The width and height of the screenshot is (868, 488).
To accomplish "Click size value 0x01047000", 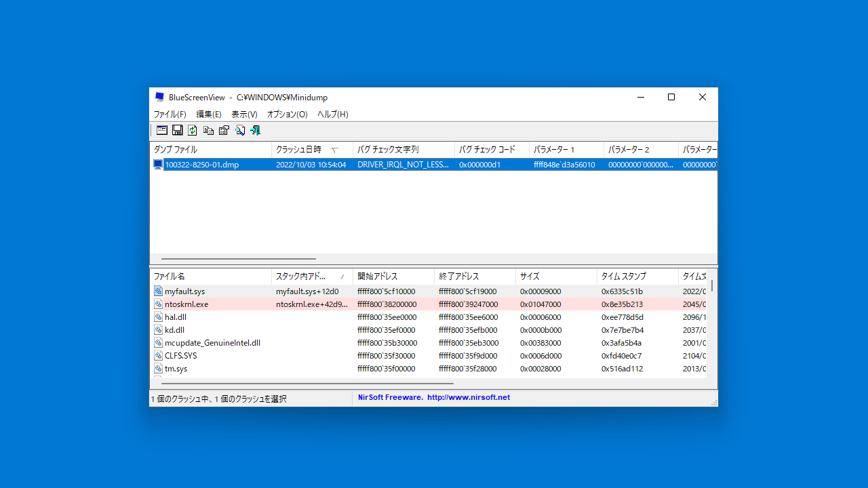I will click(x=540, y=304).
